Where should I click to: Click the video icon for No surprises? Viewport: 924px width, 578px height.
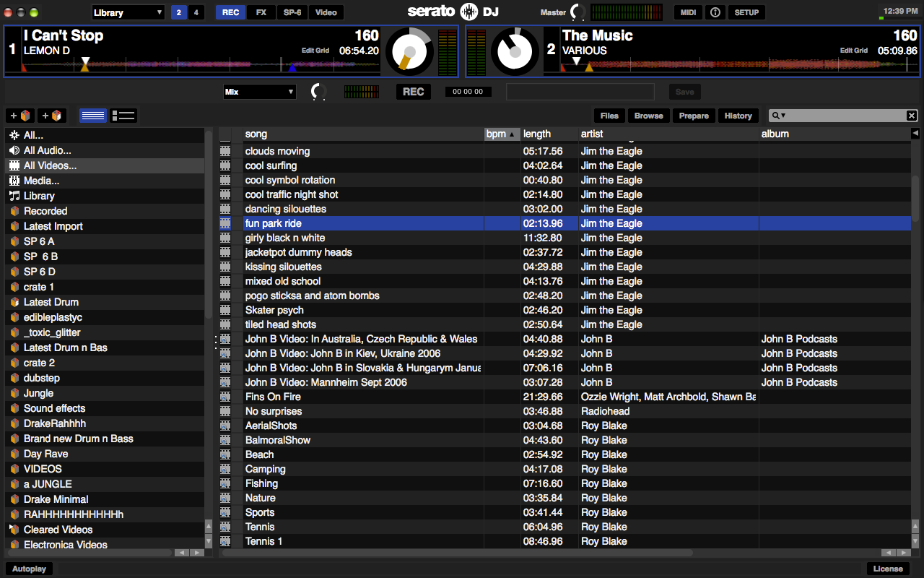tap(225, 411)
